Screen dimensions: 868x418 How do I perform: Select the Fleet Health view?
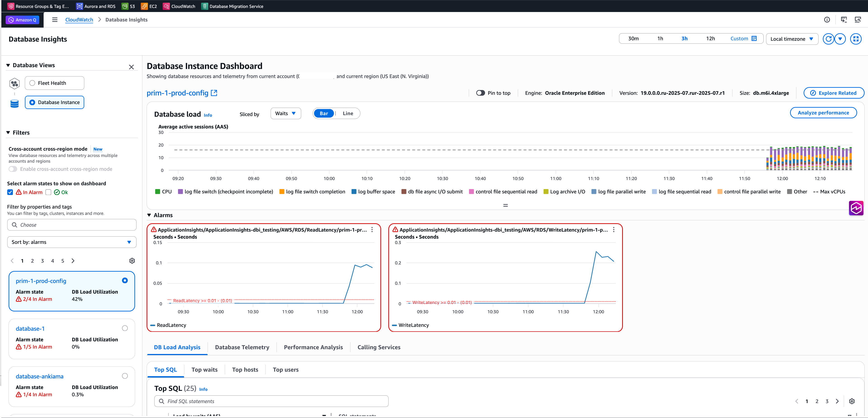(x=55, y=83)
